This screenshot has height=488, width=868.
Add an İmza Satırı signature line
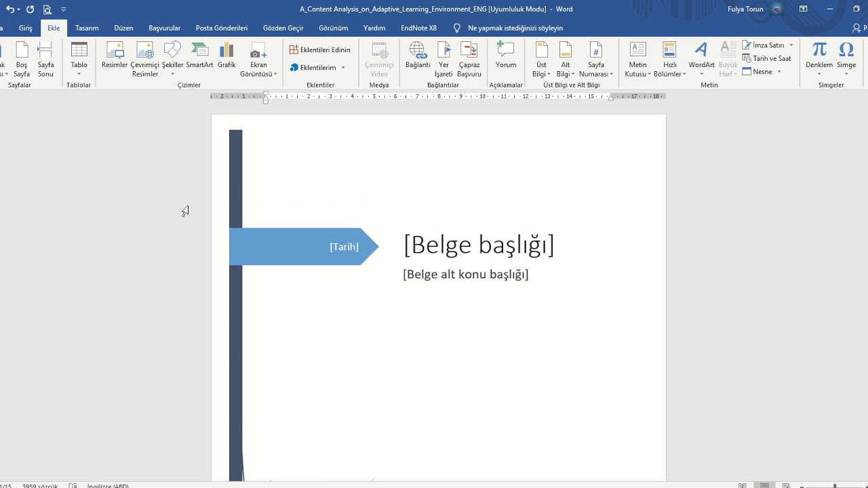click(768, 45)
